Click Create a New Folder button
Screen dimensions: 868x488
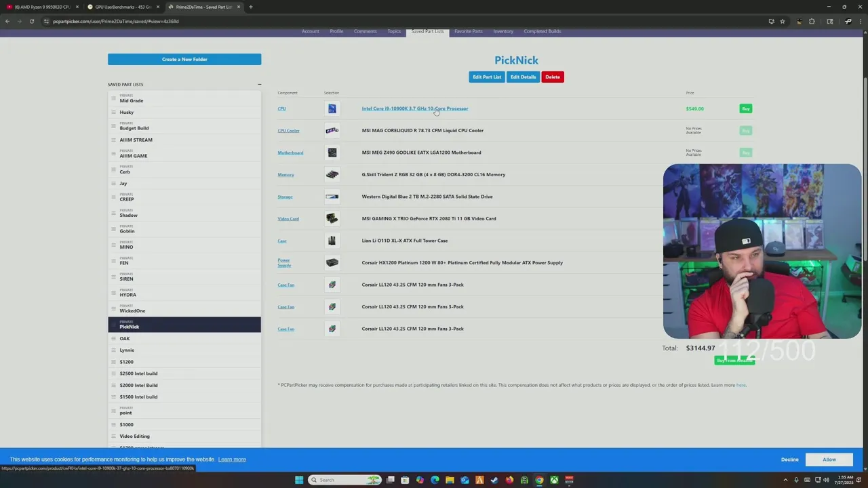coord(184,60)
